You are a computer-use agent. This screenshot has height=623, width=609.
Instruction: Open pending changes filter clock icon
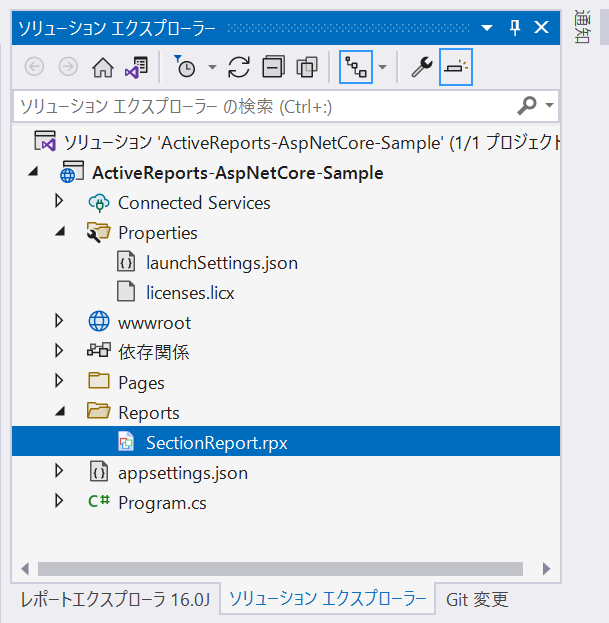pyautogui.click(x=185, y=66)
